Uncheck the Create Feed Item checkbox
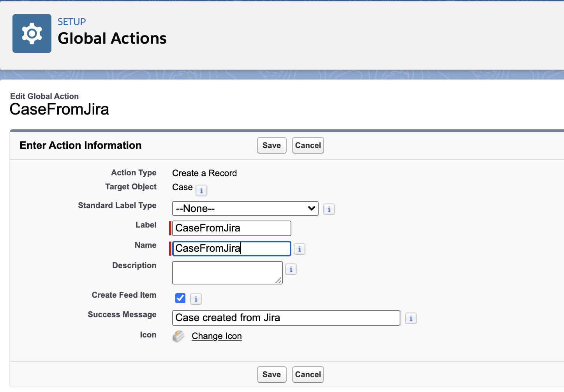 (x=180, y=298)
